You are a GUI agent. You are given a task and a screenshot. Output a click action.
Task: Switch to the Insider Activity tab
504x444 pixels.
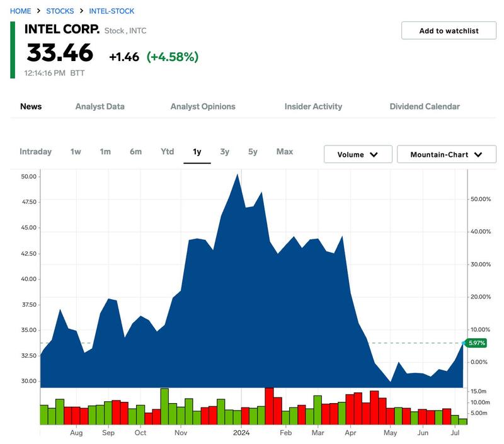[313, 106]
